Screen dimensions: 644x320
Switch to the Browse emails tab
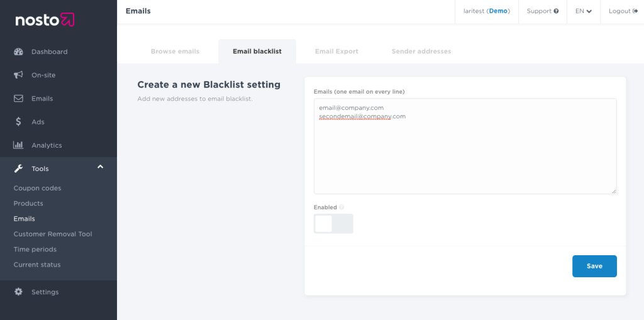click(175, 52)
